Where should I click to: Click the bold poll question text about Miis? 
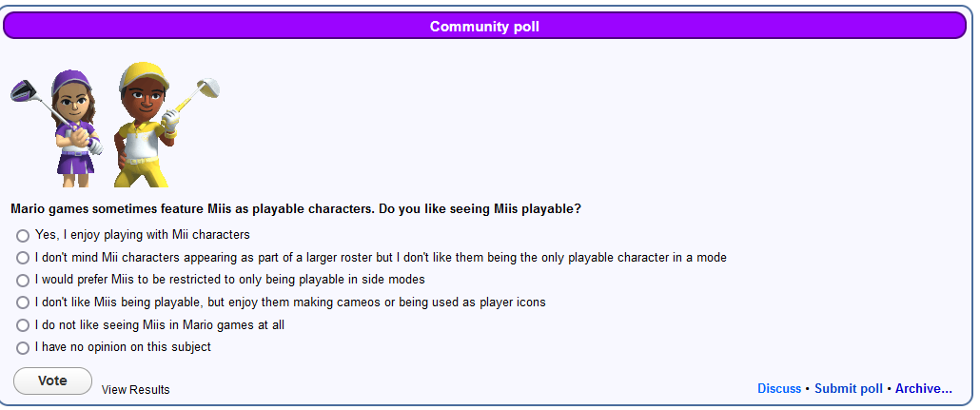[296, 208]
